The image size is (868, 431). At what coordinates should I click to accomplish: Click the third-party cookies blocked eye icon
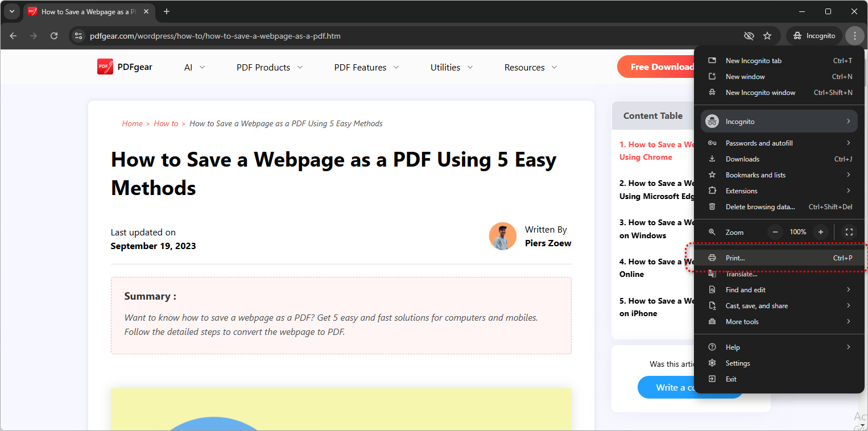point(749,36)
